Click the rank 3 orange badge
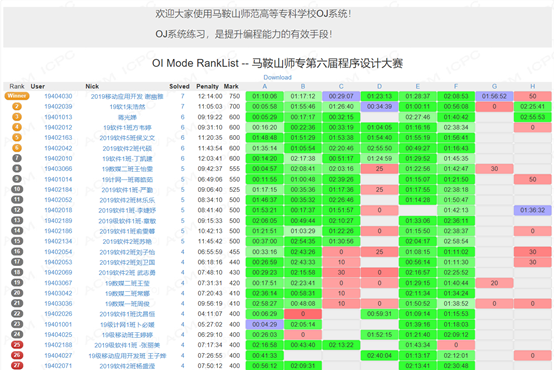The height and width of the screenshot is (370, 554). coord(17,117)
